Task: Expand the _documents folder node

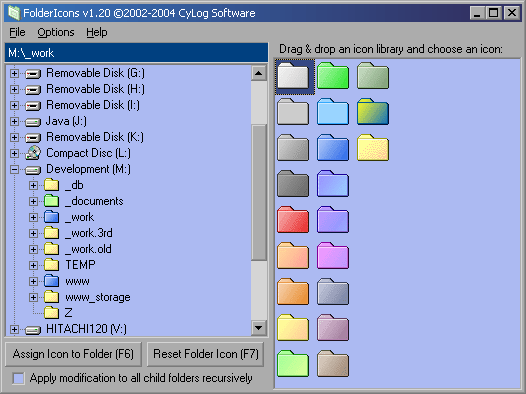Action: coord(33,201)
